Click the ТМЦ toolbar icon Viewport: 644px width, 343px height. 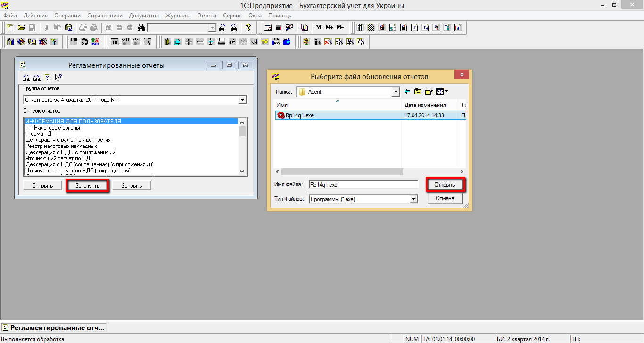[x=73, y=42]
